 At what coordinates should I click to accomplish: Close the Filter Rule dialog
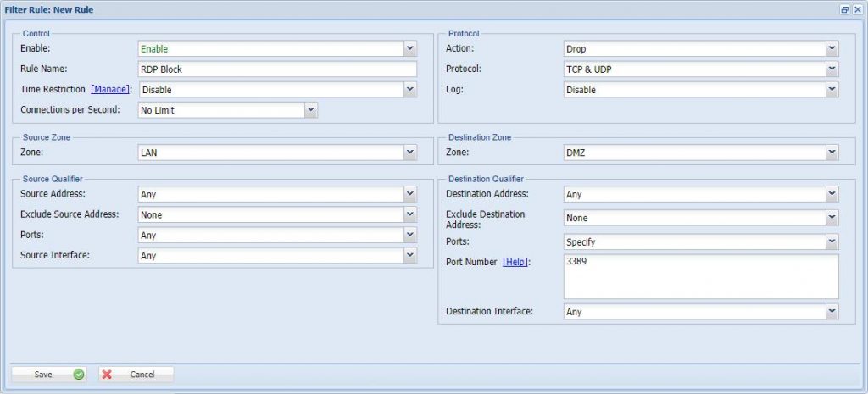pos(857,9)
